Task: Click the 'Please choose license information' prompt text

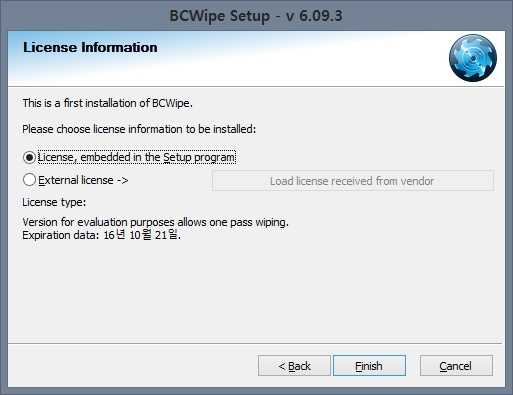Action: 139,129
